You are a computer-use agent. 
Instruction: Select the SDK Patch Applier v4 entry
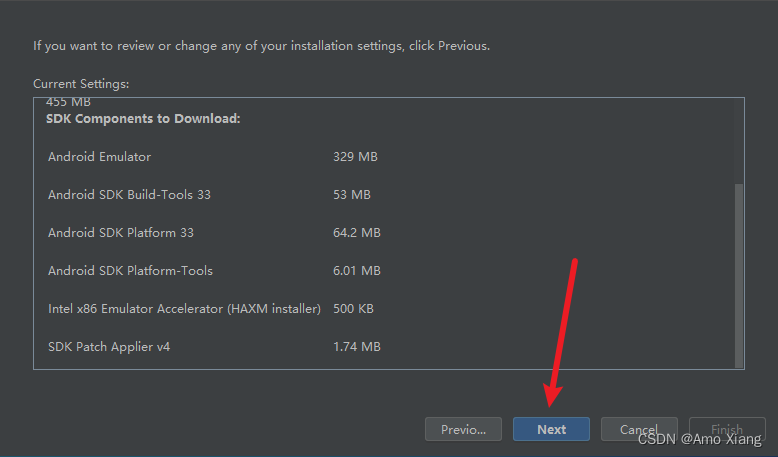tap(115, 347)
